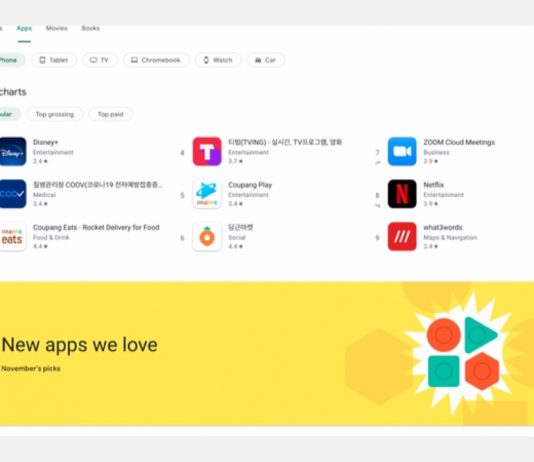Switch to the Books tab
This screenshot has width=534, height=462.
91,28
